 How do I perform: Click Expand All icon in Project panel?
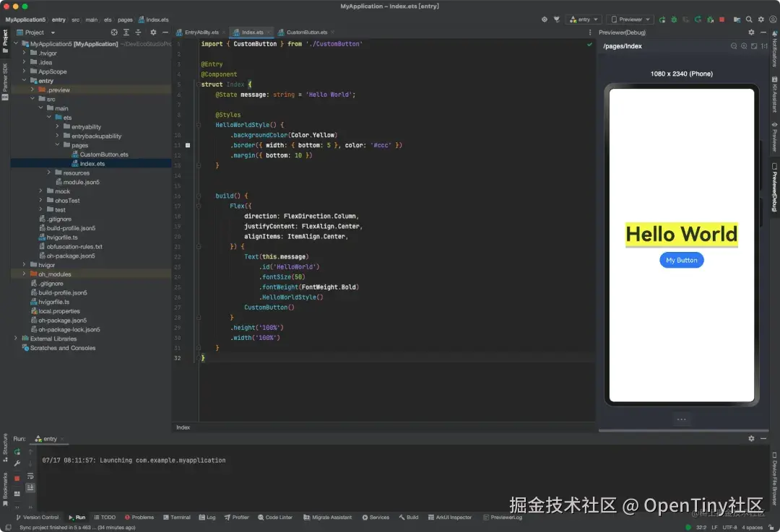pyautogui.click(x=126, y=32)
